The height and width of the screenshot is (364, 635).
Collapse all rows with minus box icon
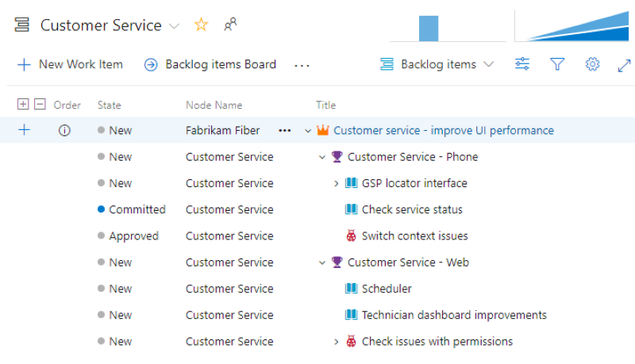pos(40,105)
